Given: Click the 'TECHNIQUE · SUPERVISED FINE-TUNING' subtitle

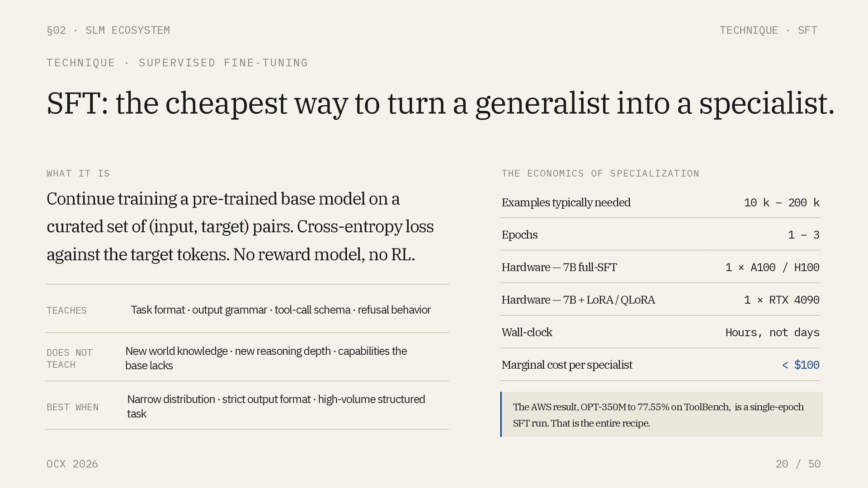Looking at the screenshot, I should pos(177,63).
